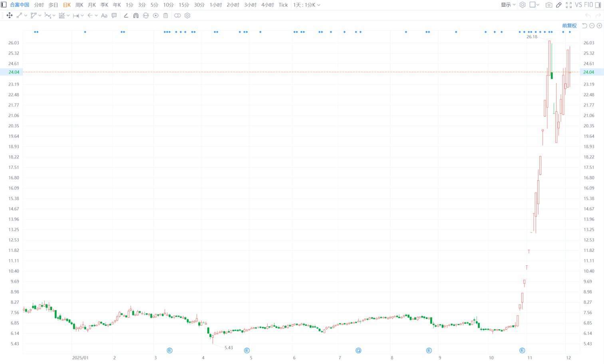Click the E event marker before September
This screenshot has width=604, height=364.
pyautogui.click(x=429, y=350)
